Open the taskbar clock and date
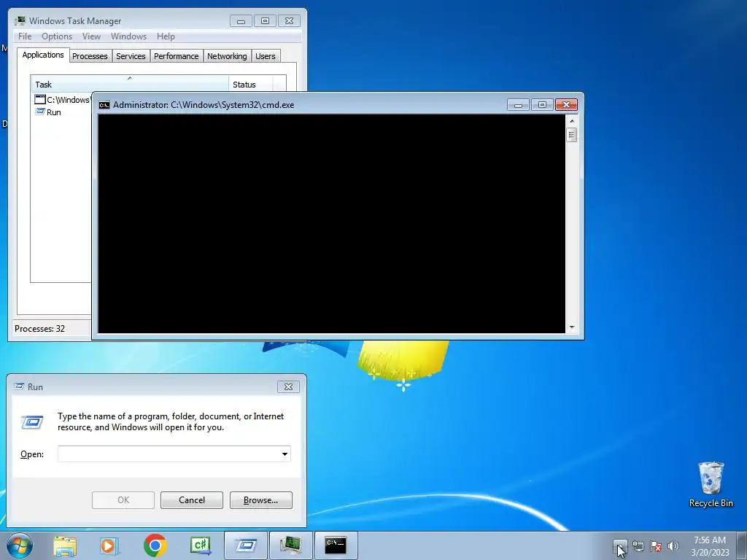This screenshot has height=560, width=747. click(x=710, y=546)
